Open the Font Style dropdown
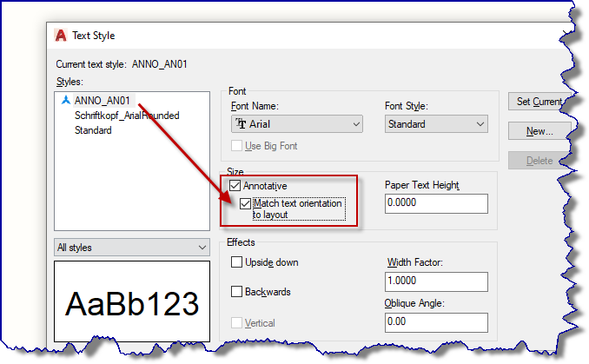Image resolution: width=589 pixels, height=364 pixels. pos(436,124)
